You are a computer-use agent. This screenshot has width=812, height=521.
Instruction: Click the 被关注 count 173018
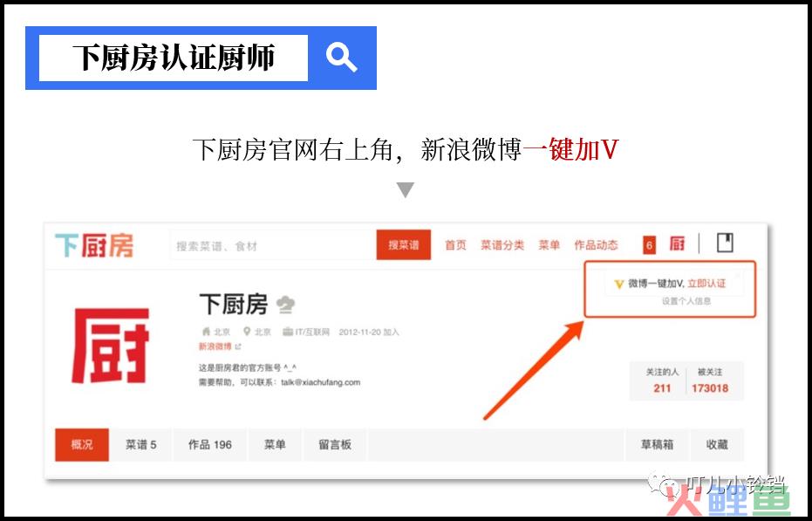coord(710,388)
